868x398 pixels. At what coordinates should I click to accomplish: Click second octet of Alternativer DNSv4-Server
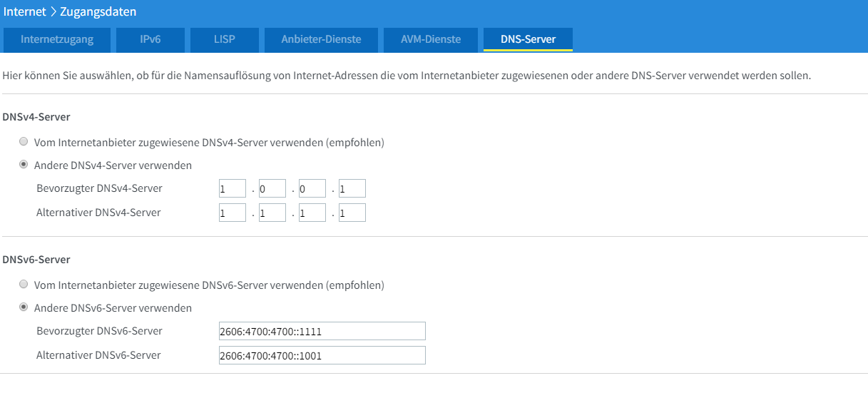(x=272, y=213)
